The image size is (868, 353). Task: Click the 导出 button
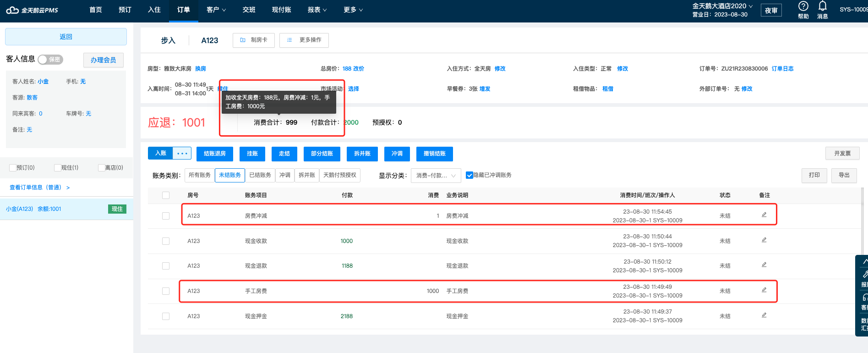pyautogui.click(x=844, y=176)
